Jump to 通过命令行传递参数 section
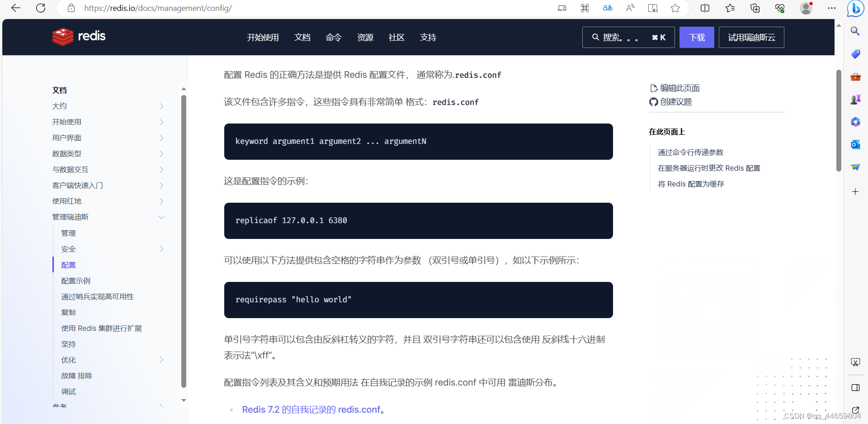868x424 pixels. pyautogui.click(x=691, y=152)
